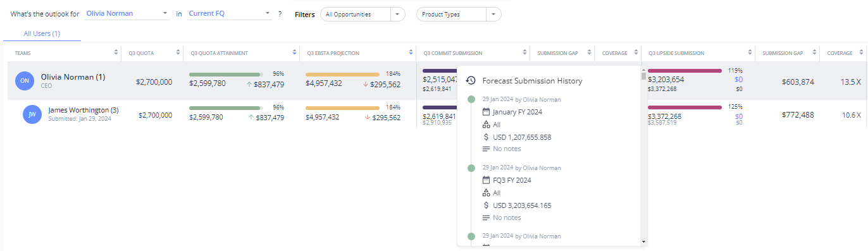Sort the Q3 EBSTA Projection column
The width and height of the screenshot is (868, 251).
pos(411,53)
